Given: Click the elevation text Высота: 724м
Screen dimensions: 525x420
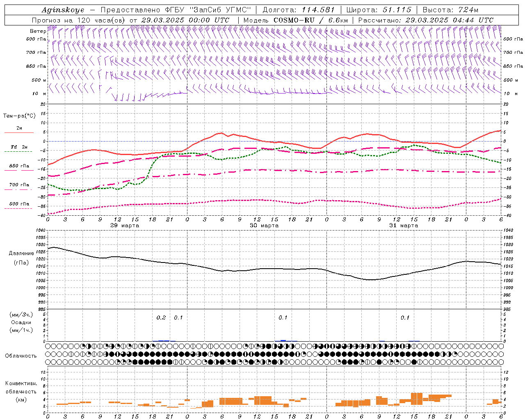Looking at the screenshot, I should pyautogui.click(x=450, y=10).
